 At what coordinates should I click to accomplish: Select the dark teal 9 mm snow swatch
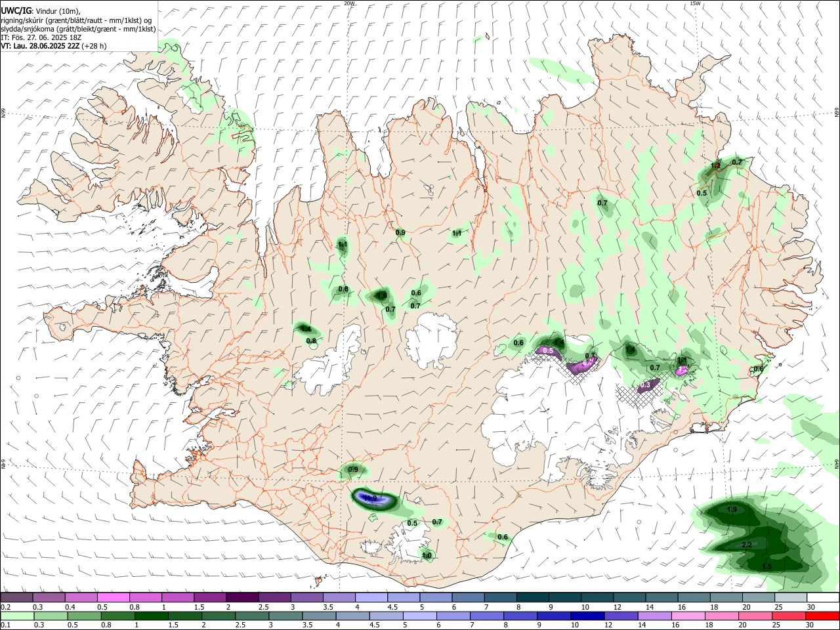pos(564,598)
